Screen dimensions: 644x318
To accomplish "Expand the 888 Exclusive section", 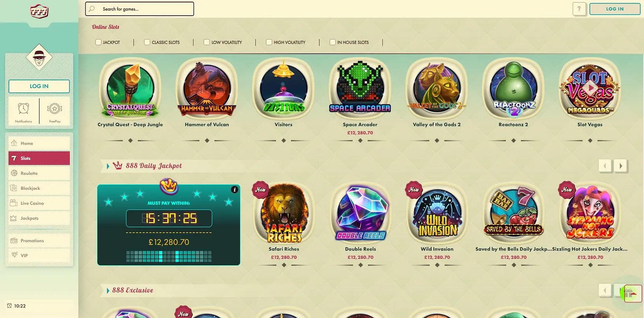I will [108, 291].
